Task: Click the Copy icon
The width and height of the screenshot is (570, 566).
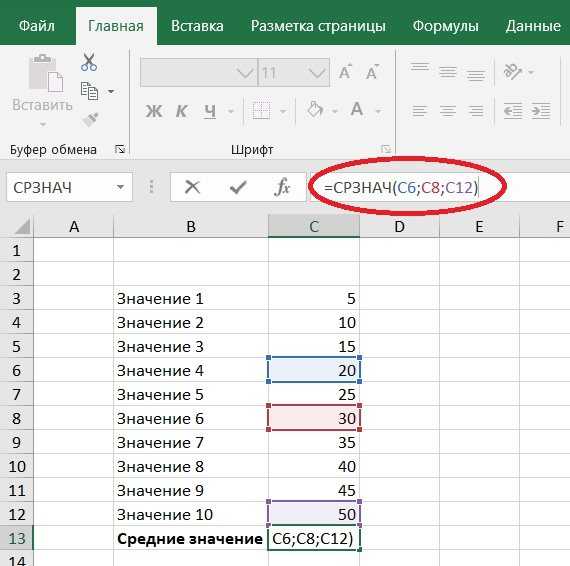Action: (89, 91)
